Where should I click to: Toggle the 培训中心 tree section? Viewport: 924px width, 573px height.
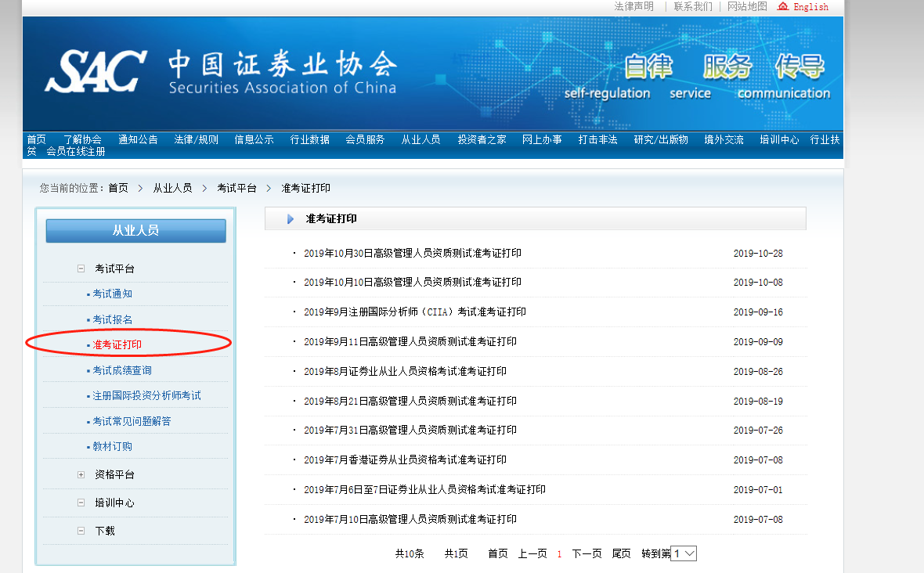[81, 503]
